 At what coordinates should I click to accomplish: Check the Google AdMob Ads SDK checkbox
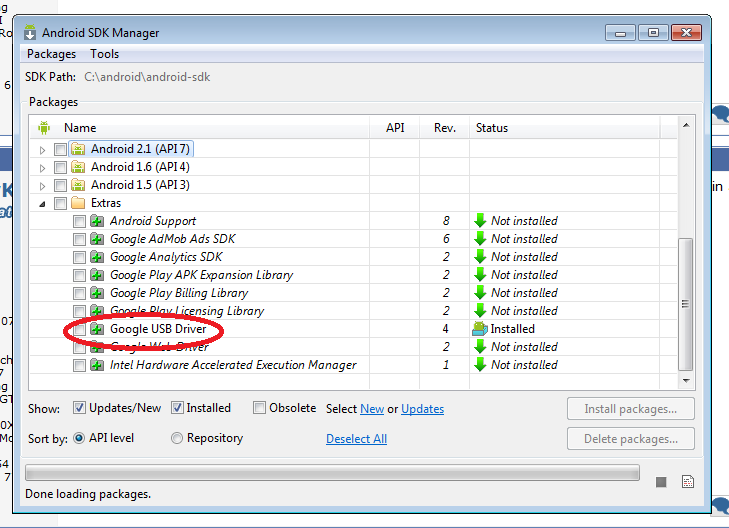click(79, 239)
